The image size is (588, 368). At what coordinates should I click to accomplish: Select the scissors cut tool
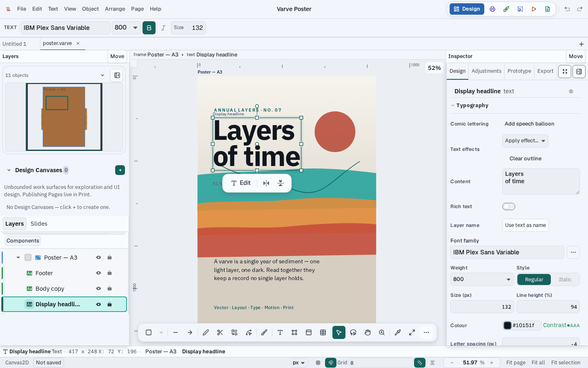[220, 332]
